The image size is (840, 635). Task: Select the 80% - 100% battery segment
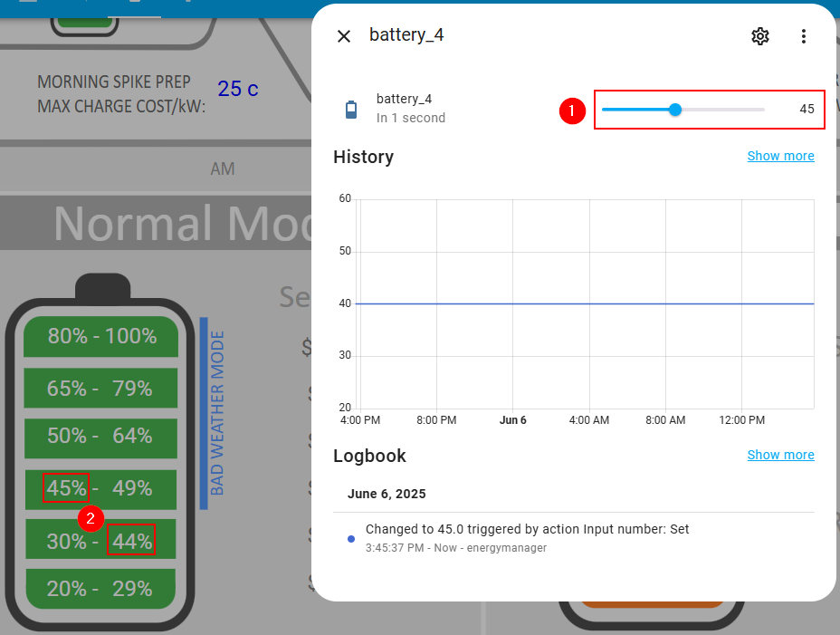pos(100,336)
